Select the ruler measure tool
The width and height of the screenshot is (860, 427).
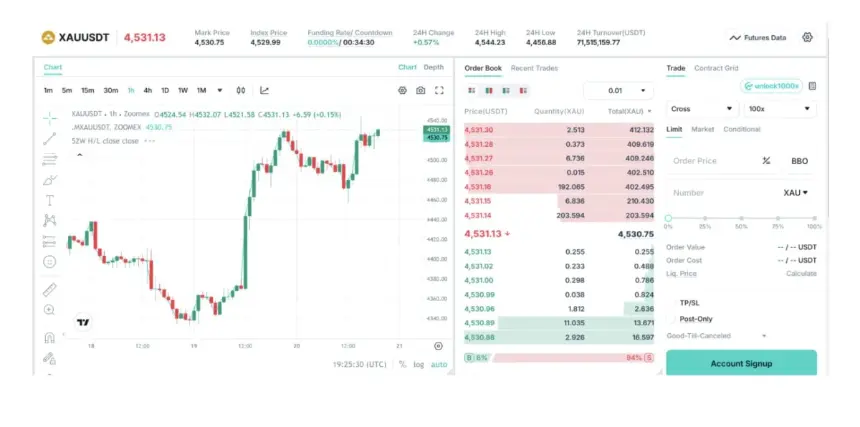[50, 289]
